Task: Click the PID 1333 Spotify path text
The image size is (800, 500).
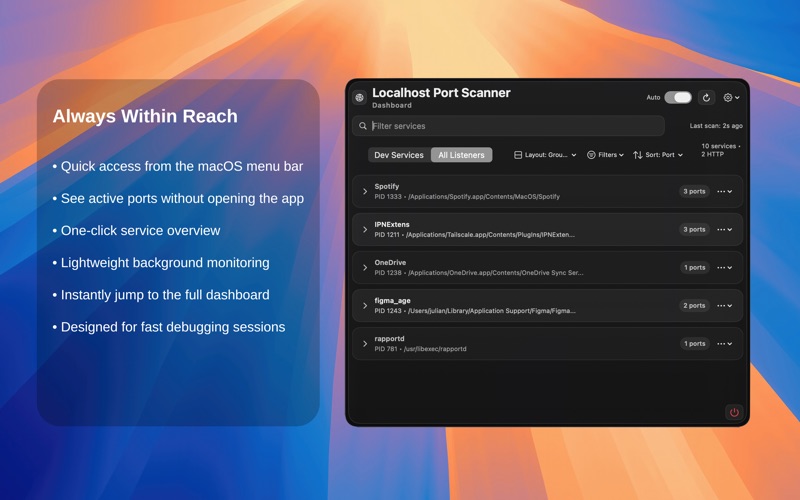Action: pos(467,196)
